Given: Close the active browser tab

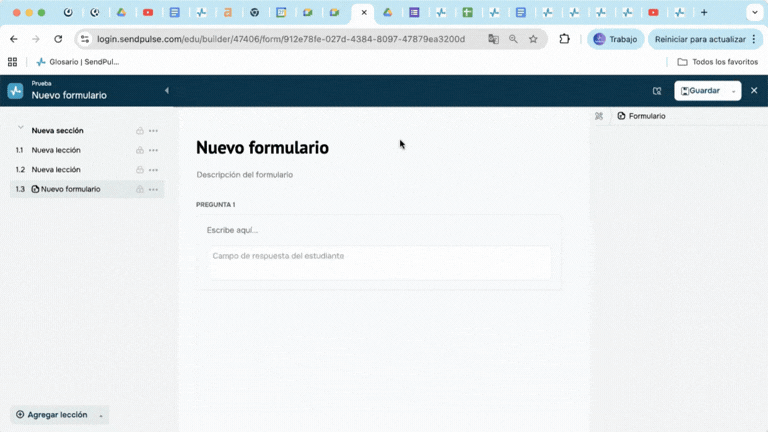Looking at the screenshot, I should point(364,13).
